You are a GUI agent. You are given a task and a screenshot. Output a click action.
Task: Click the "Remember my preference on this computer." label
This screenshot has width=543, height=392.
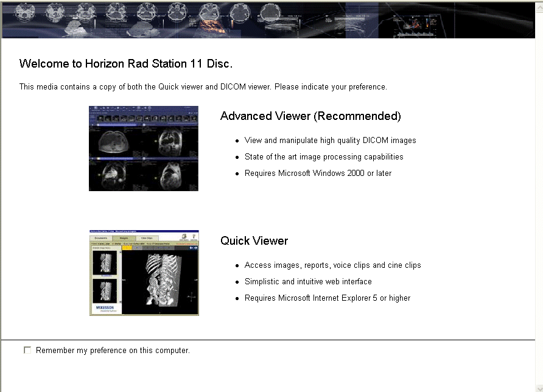113,351
